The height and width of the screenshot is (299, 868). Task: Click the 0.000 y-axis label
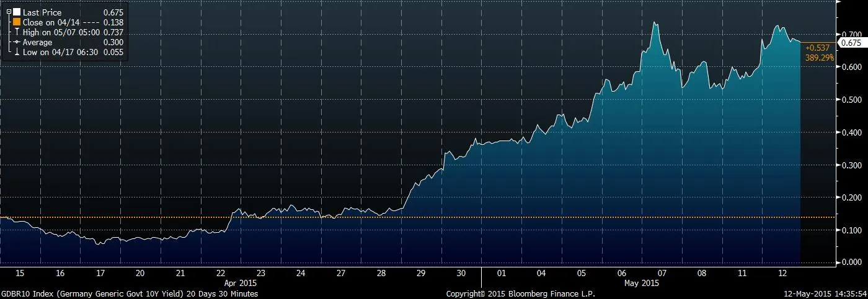point(851,262)
